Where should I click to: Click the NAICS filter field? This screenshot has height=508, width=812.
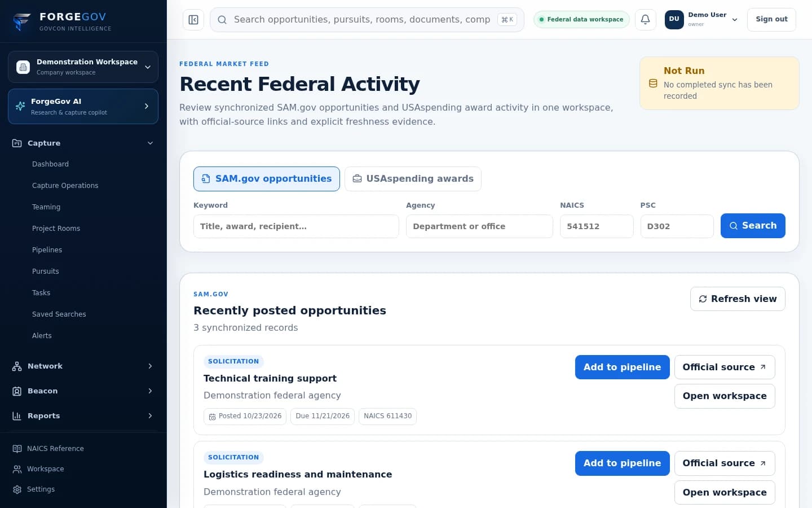[597, 226]
